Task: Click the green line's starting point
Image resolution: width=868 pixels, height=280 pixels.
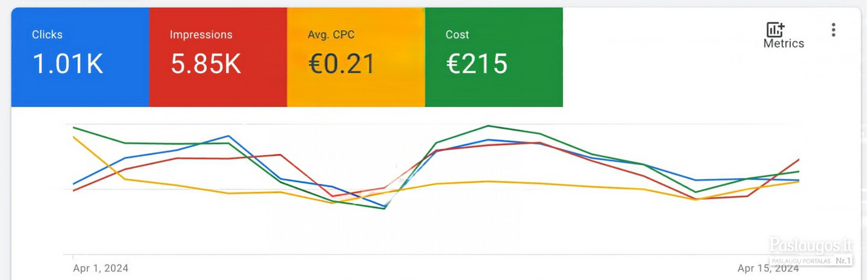Action: point(73,127)
